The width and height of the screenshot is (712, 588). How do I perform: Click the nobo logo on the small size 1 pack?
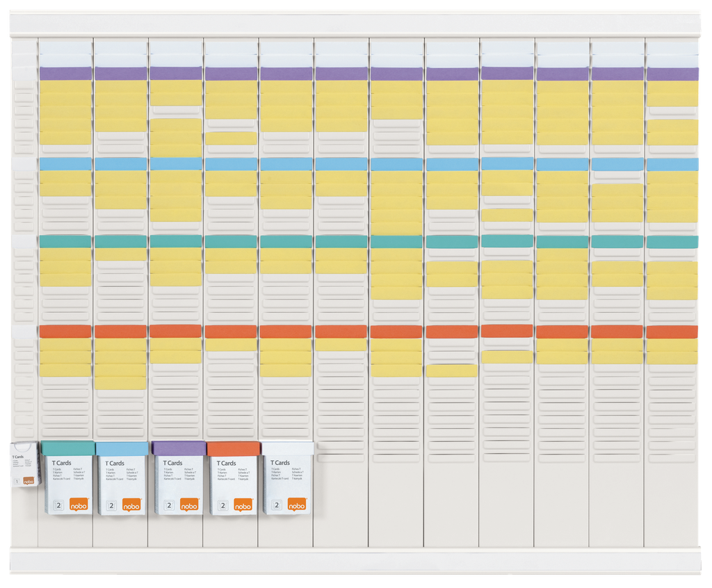click(x=29, y=480)
